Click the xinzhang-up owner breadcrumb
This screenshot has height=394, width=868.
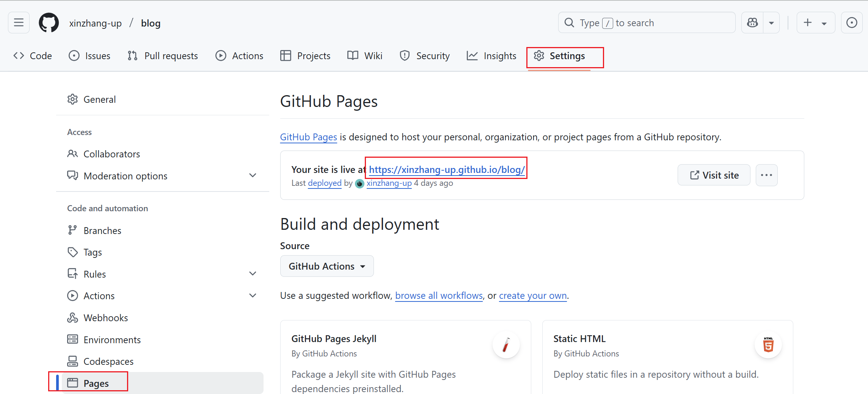click(x=96, y=23)
